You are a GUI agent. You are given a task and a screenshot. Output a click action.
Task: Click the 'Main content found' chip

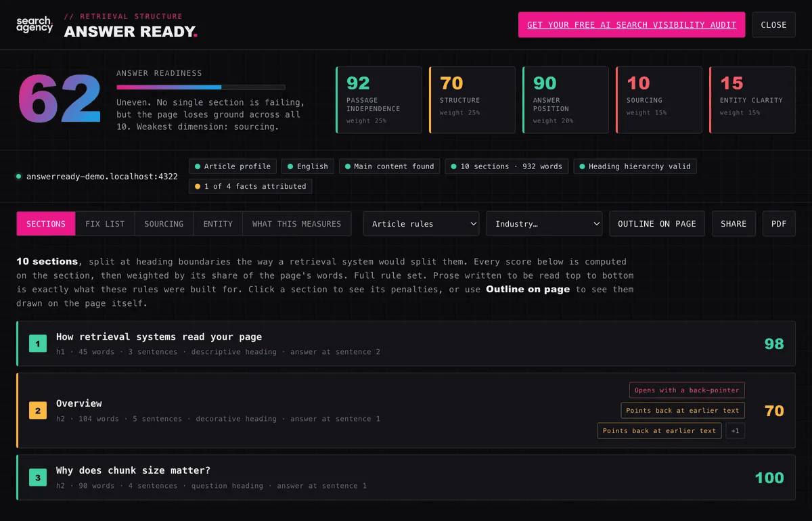[389, 166]
